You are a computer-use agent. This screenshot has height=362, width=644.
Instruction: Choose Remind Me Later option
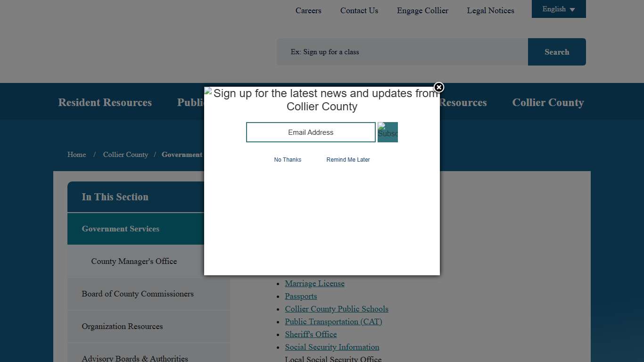[x=348, y=160]
